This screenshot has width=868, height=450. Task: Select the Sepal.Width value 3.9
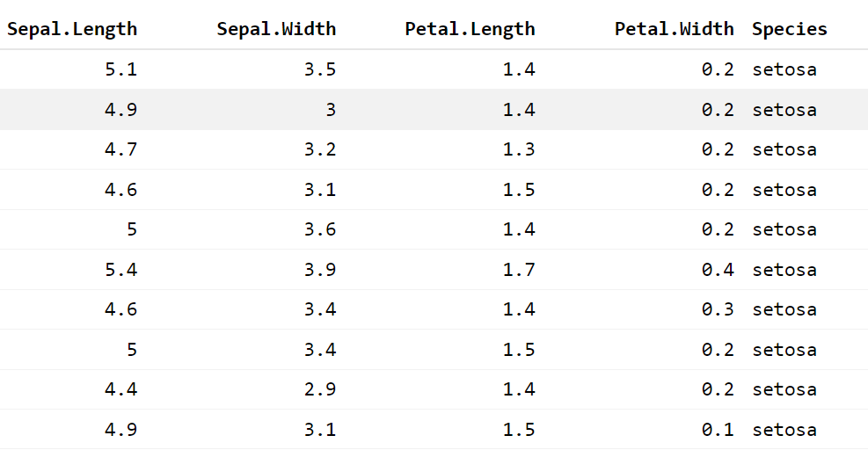coord(319,270)
